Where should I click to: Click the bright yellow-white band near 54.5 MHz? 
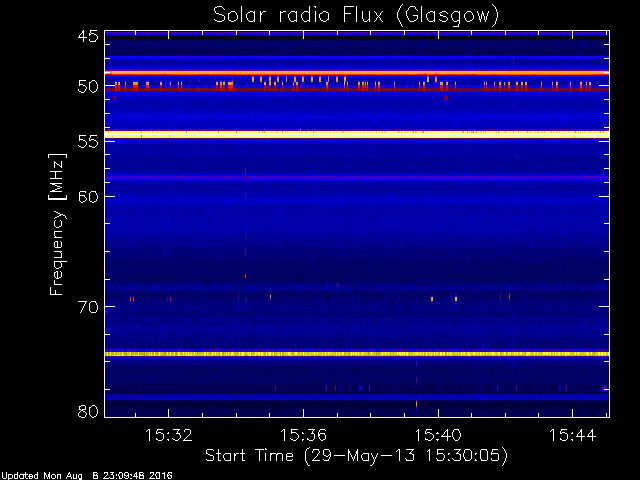point(357,134)
